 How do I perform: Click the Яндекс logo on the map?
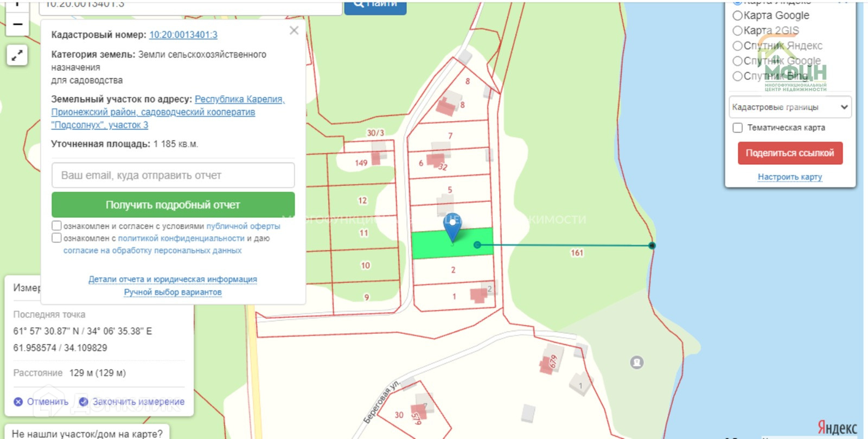pyautogui.click(x=837, y=428)
